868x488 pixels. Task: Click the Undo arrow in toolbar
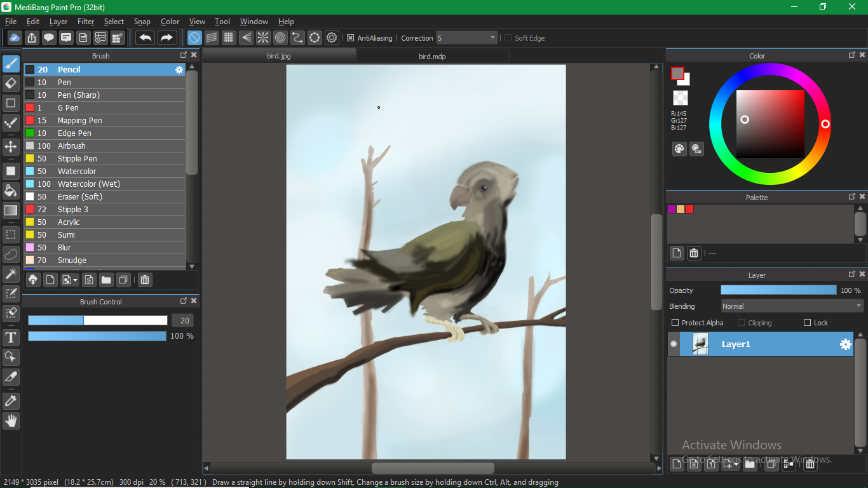(146, 38)
